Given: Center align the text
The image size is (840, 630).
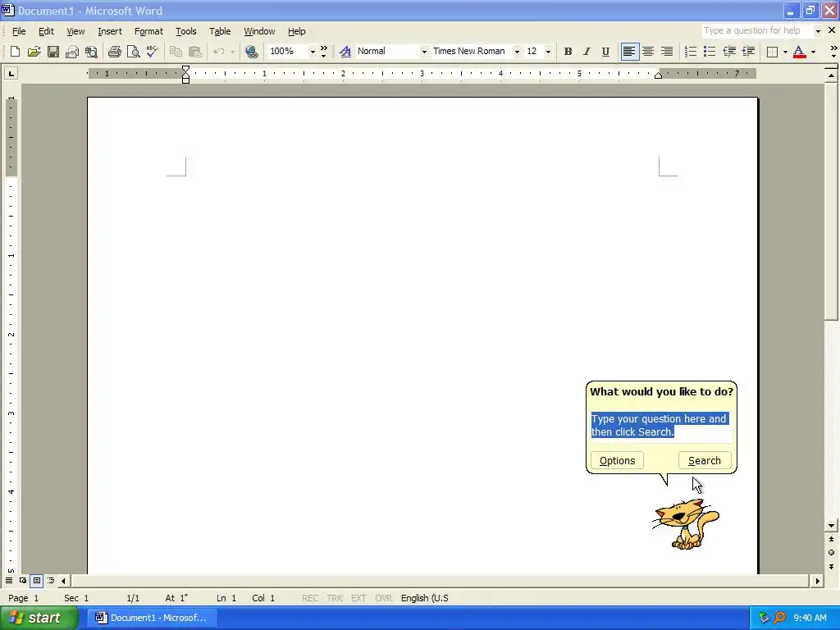Looking at the screenshot, I should 648,52.
